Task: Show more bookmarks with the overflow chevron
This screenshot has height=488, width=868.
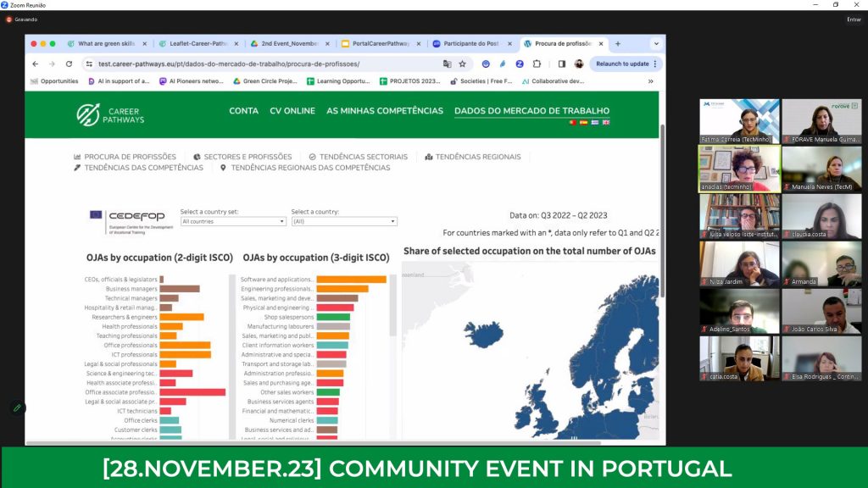Action: pyautogui.click(x=650, y=81)
